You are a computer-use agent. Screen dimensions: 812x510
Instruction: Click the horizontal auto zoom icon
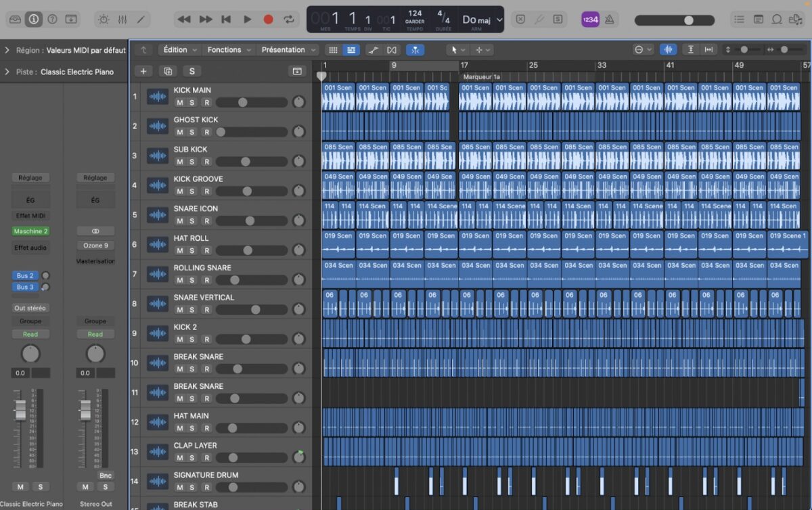708,49
